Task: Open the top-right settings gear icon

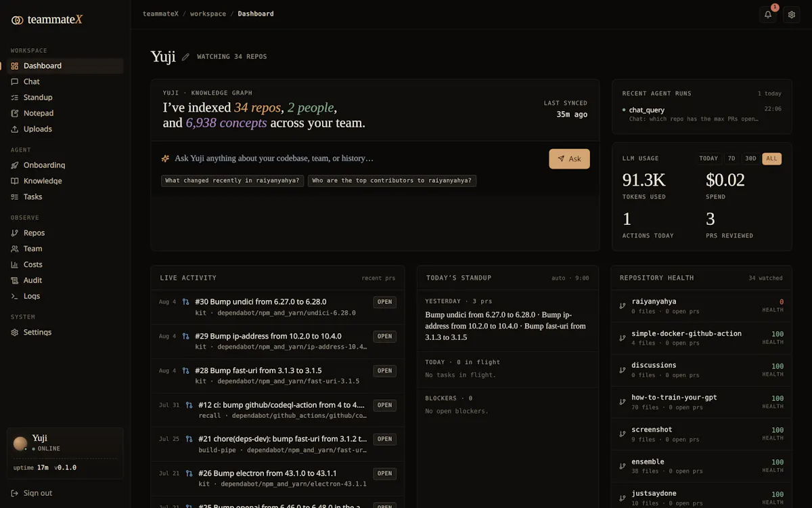Action: [x=792, y=14]
